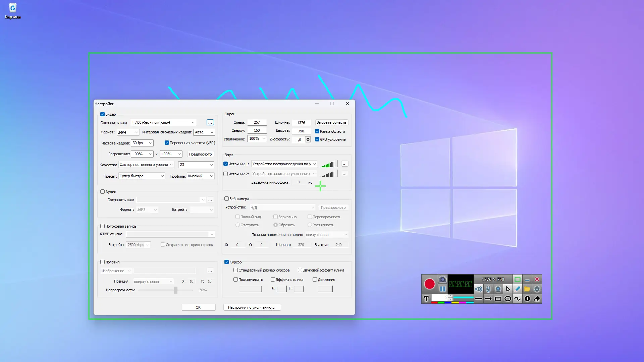Screen dimensions: 644x362
Task: Open the Частота кадров 30 fps dropdown
Action: click(x=142, y=143)
